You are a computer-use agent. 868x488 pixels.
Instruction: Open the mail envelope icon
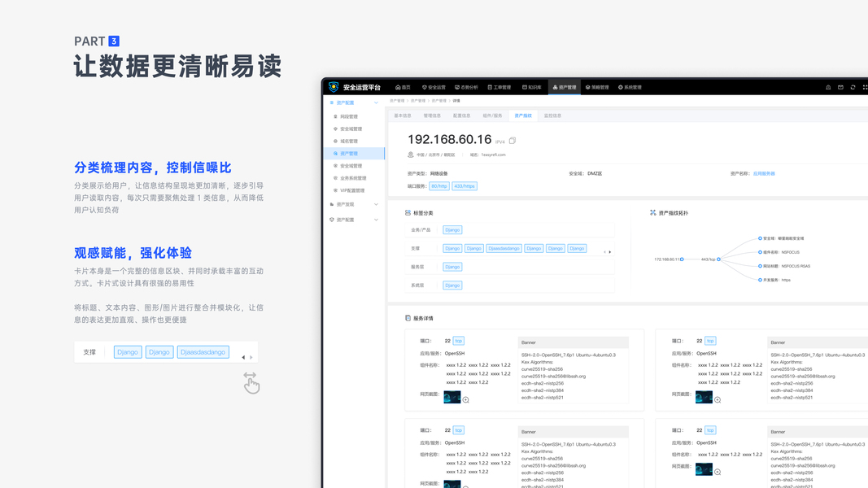[x=840, y=87]
